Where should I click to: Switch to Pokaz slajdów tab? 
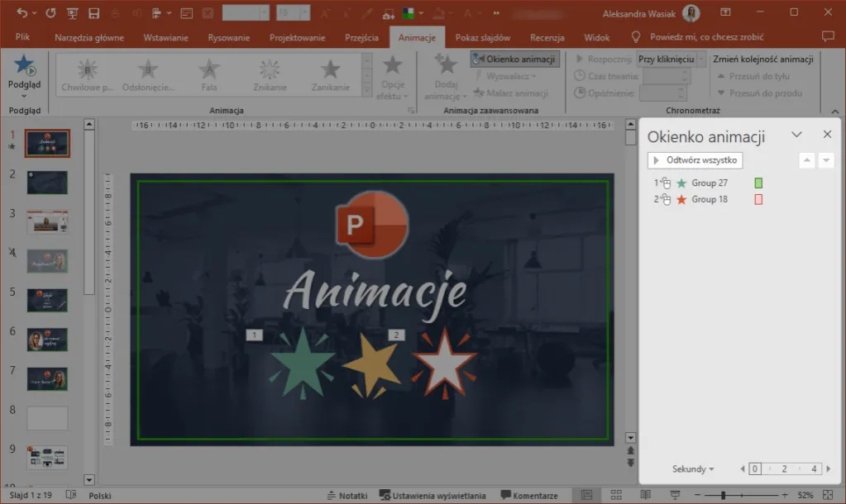click(x=482, y=37)
